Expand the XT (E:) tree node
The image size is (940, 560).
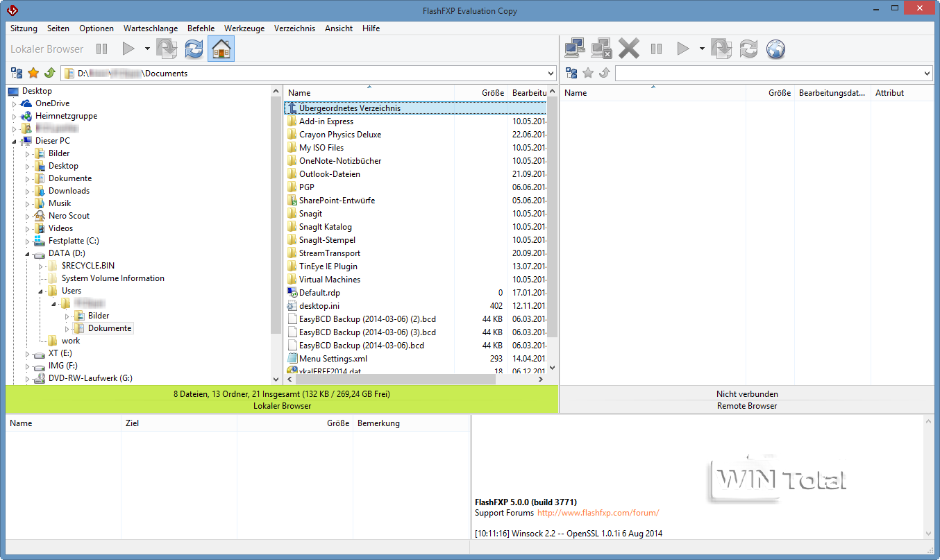27,354
